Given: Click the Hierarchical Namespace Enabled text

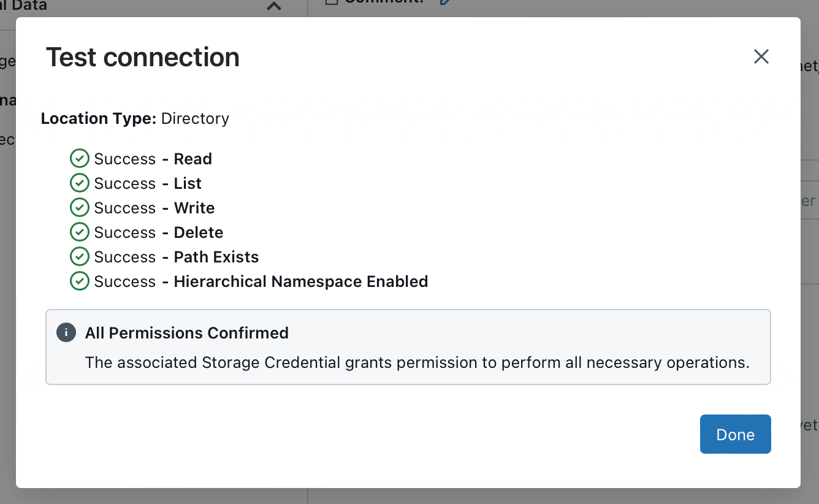Looking at the screenshot, I should (x=300, y=281).
